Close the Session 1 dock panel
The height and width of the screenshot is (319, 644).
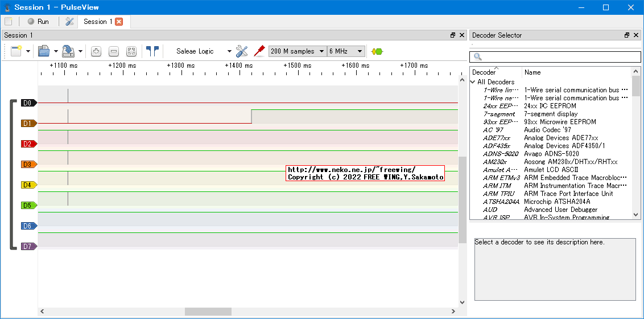463,35
